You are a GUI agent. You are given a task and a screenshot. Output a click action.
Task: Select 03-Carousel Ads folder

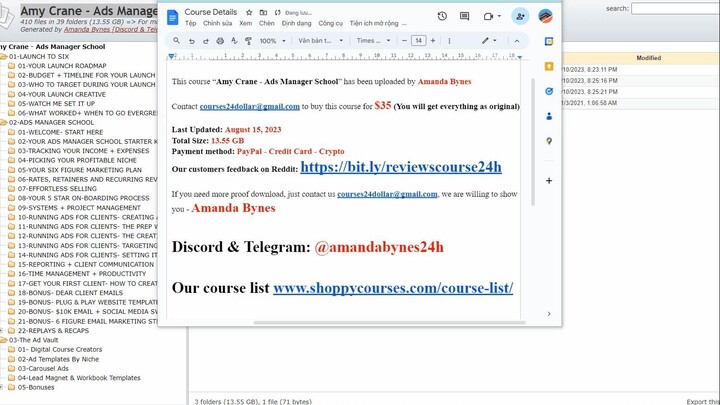click(43, 368)
